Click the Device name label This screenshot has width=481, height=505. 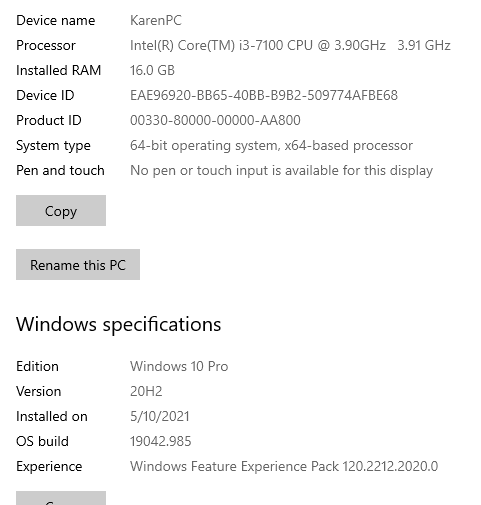(x=55, y=20)
